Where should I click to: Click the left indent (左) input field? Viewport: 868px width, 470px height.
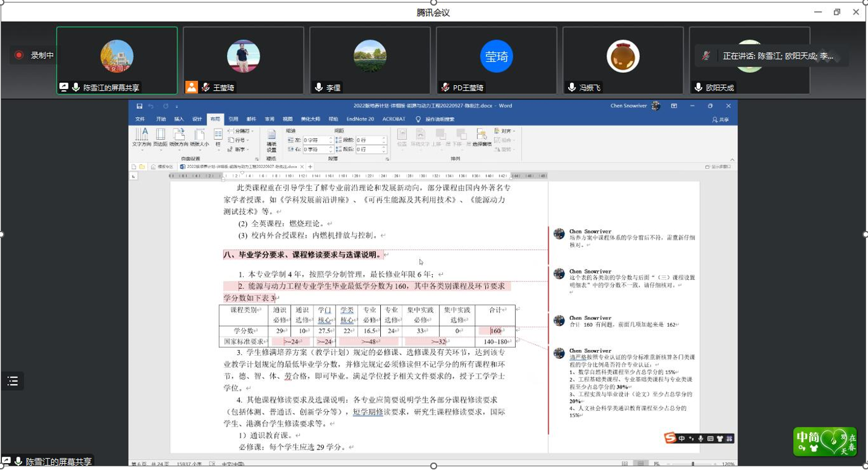315,140
